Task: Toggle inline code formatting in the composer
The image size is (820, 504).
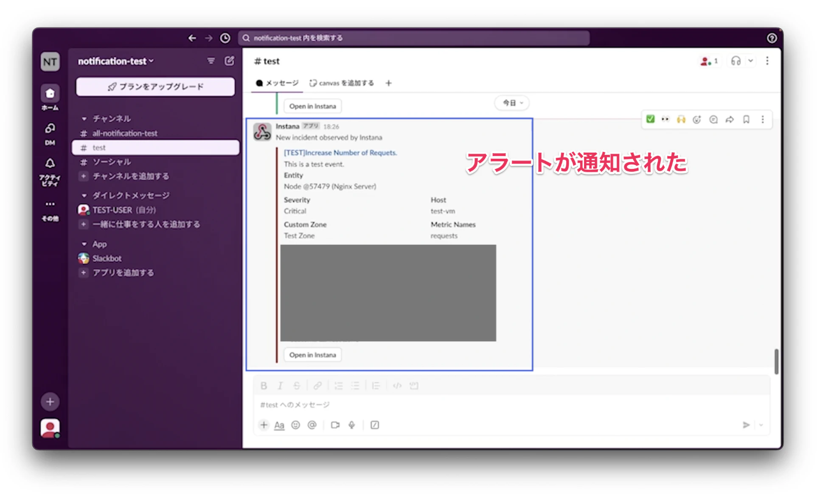Action: pyautogui.click(x=397, y=386)
